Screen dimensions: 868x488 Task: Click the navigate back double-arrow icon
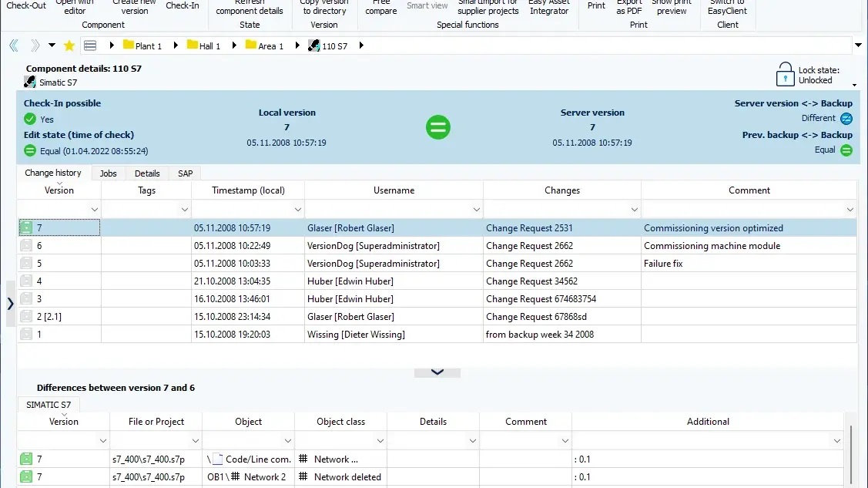(13, 45)
